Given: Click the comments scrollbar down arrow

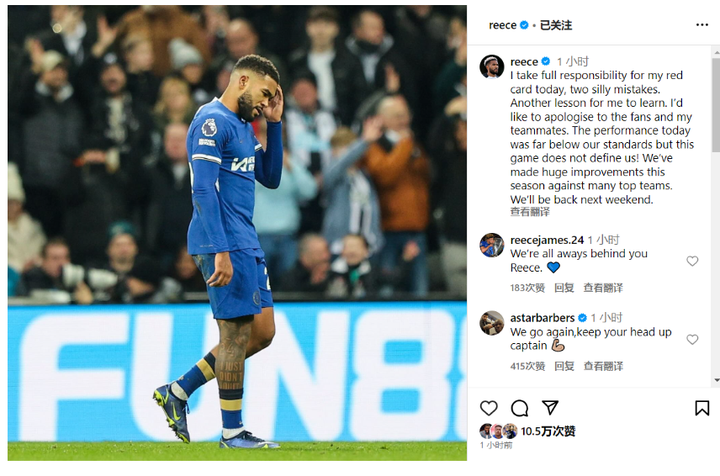Looking at the screenshot, I should 716,380.
